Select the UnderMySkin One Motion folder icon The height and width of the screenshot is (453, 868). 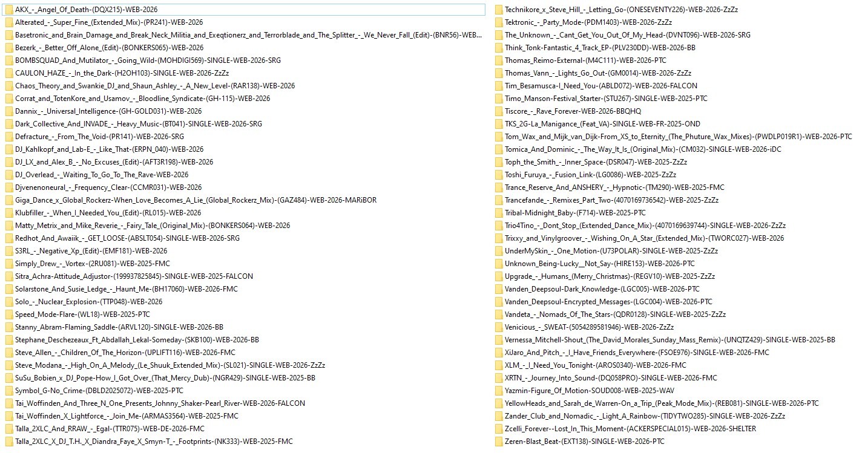click(x=498, y=251)
